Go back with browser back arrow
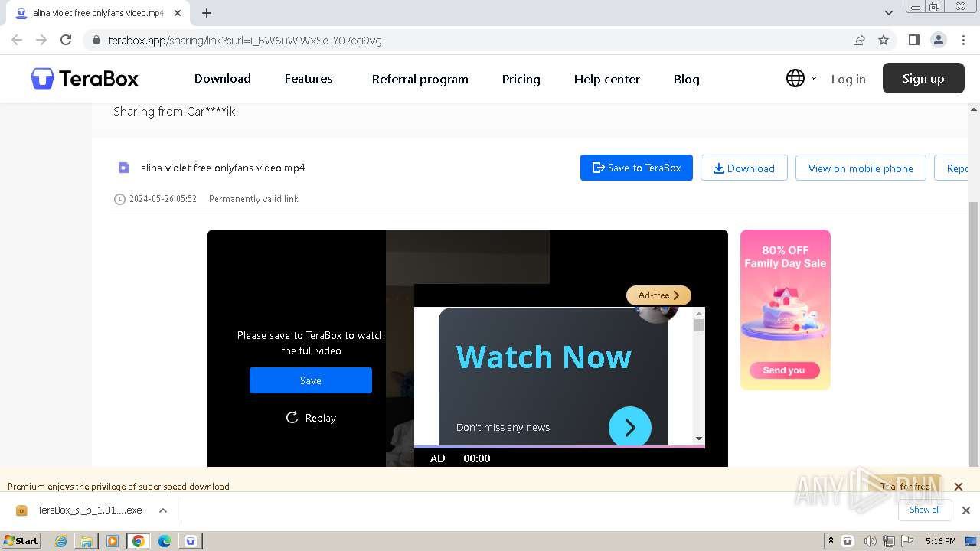This screenshot has height=551, width=980. [x=17, y=40]
